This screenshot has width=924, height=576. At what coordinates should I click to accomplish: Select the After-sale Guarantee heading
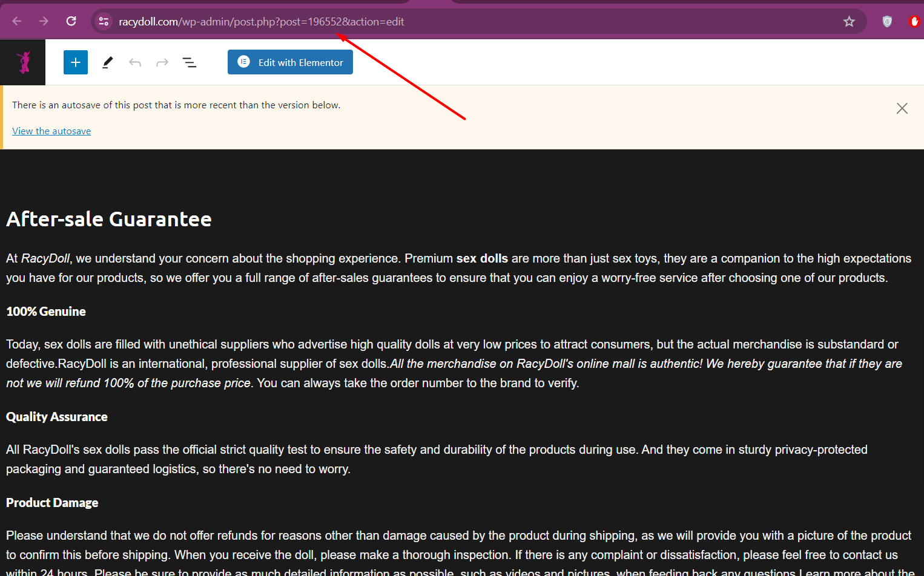(x=109, y=219)
